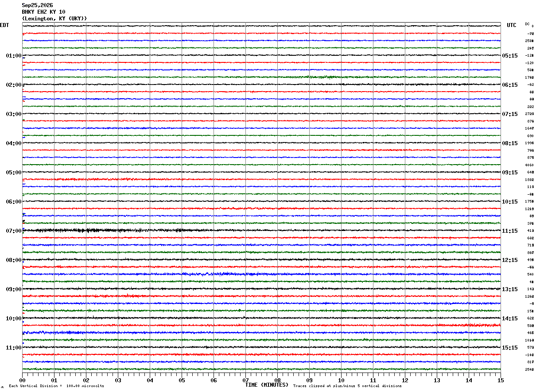This screenshot has height=392, width=536.
Task: Click the TIME (MINUTES) axis title
Action: pyautogui.click(x=267, y=385)
